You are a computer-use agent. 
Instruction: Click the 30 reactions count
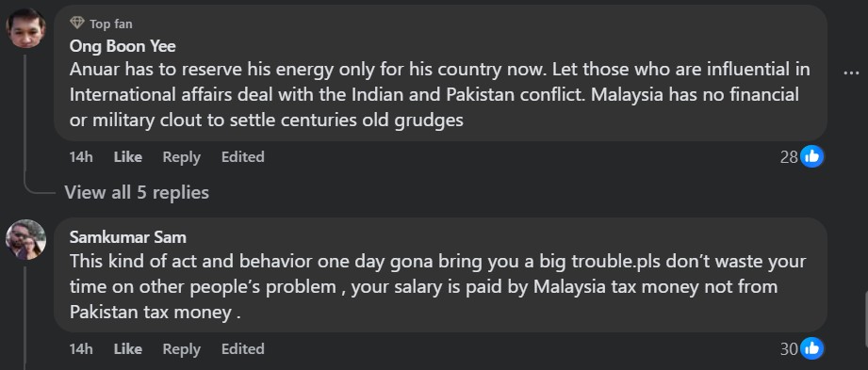[789, 349]
